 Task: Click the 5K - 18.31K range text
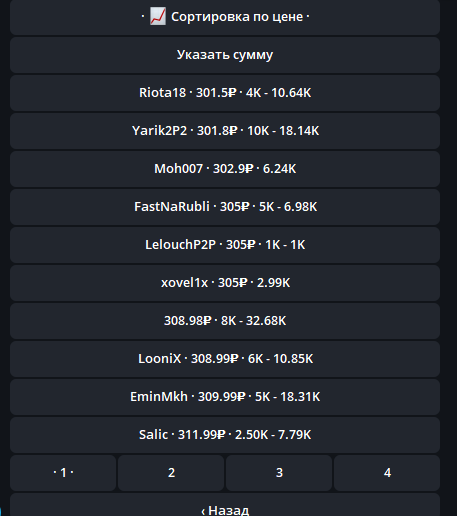point(287,397)
